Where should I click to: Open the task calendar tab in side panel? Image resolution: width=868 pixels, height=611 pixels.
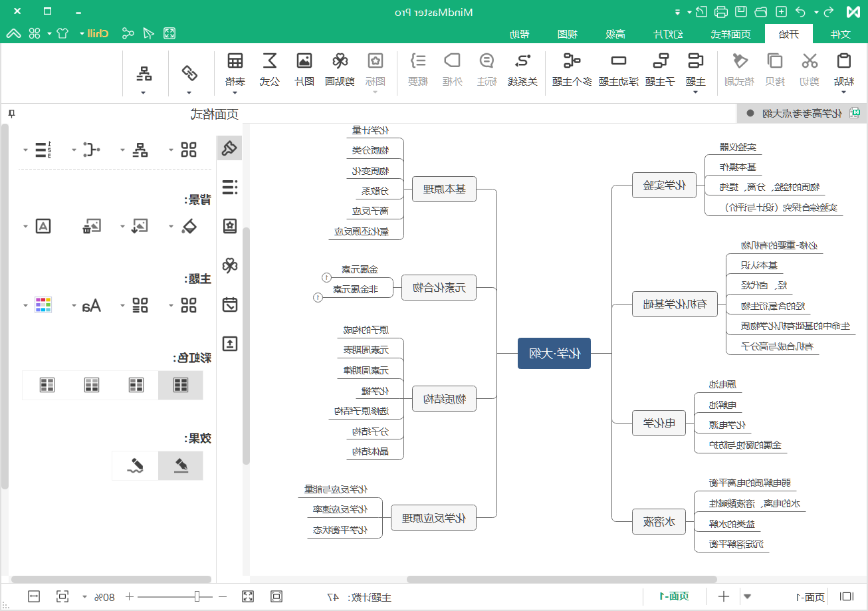click(230, 305)
